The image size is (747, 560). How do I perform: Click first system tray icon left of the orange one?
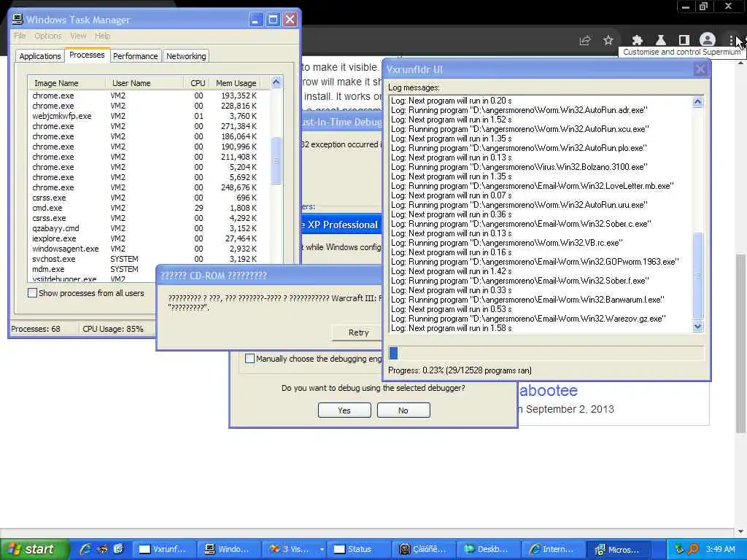679,549
